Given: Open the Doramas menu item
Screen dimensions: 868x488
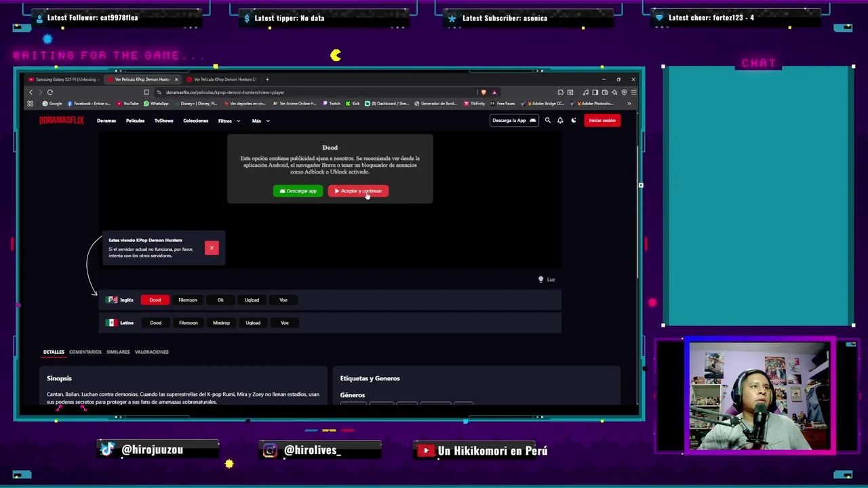Looking at the screenshot, I should 106,121.
